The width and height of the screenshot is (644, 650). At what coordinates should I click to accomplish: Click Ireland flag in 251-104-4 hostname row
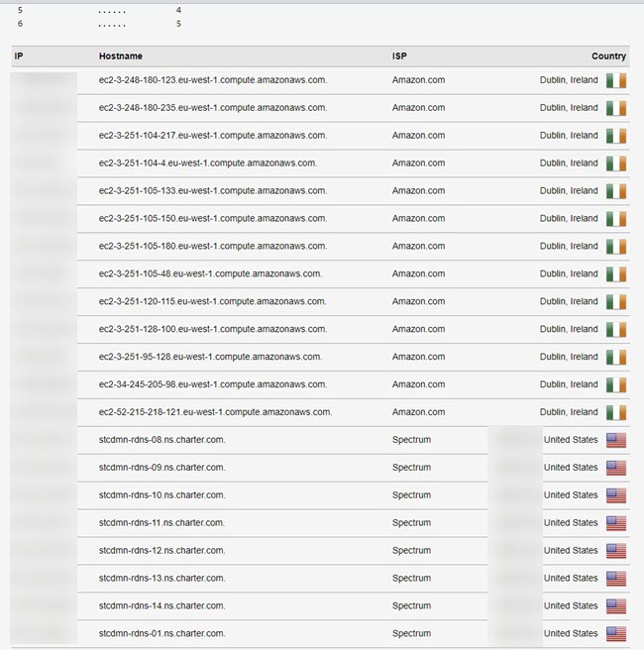(616, 163)
